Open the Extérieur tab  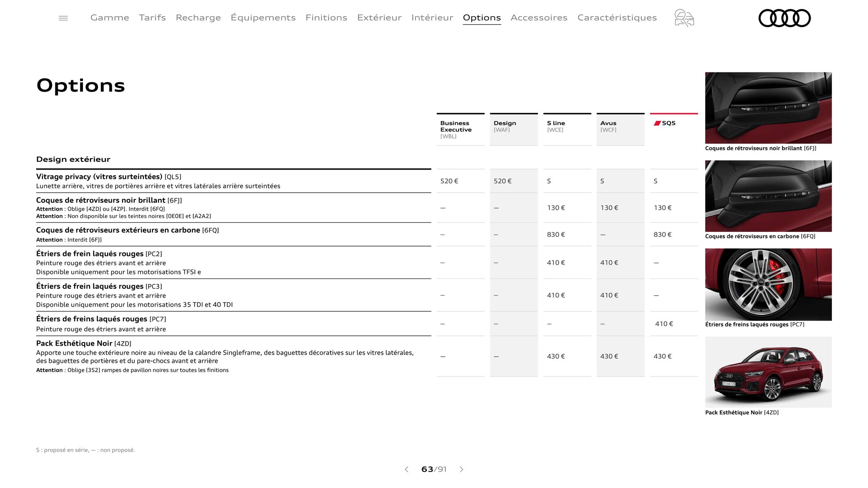pos(379,17)
